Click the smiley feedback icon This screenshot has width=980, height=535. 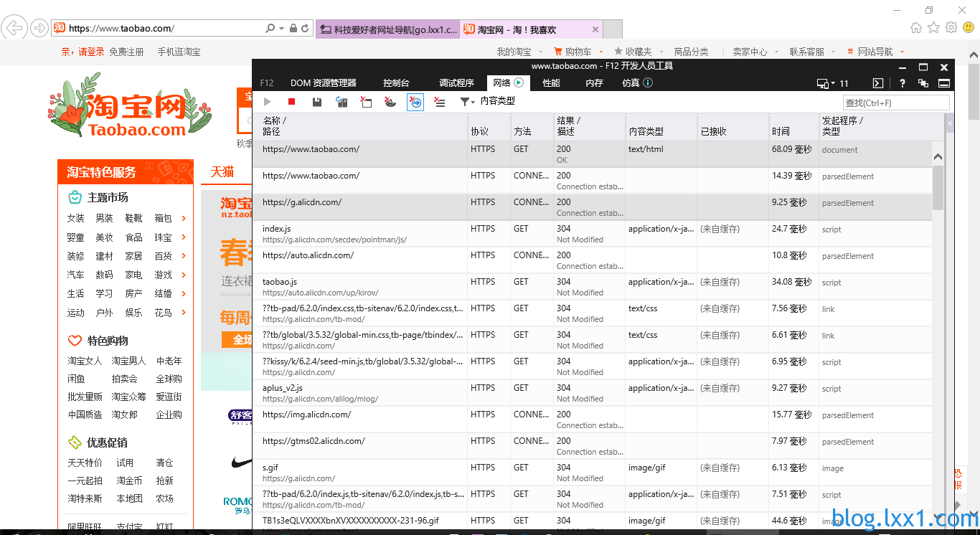click(x=969, y=28)
